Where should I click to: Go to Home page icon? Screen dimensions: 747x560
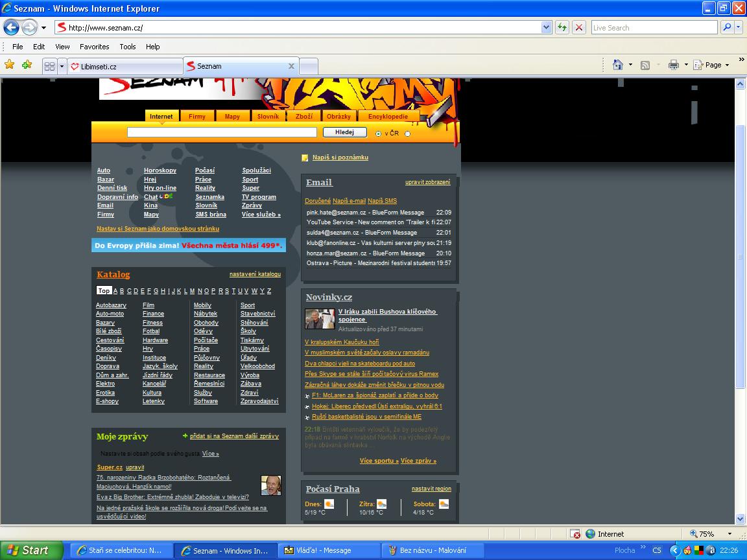[618, 65]
